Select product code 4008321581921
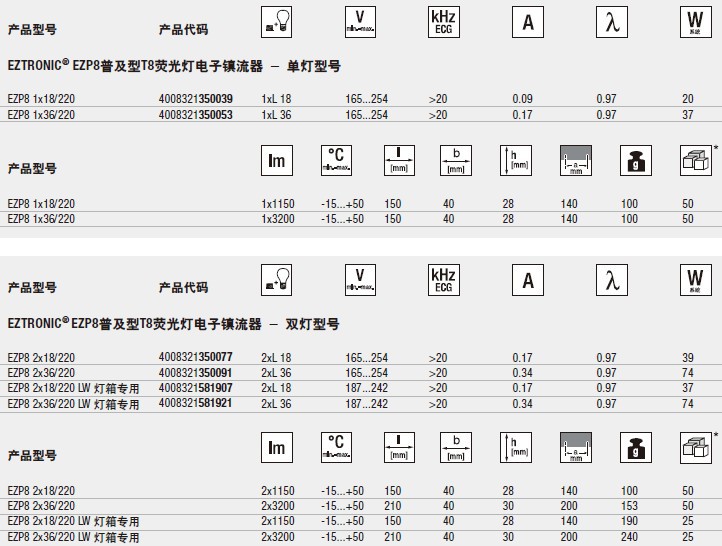722x546 pixels. click(195, 403)
